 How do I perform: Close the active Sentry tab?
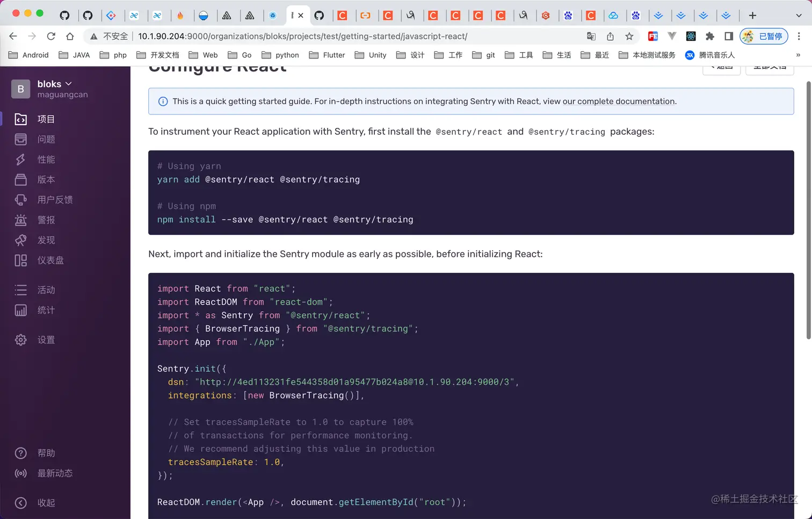(x=301, y=16)
